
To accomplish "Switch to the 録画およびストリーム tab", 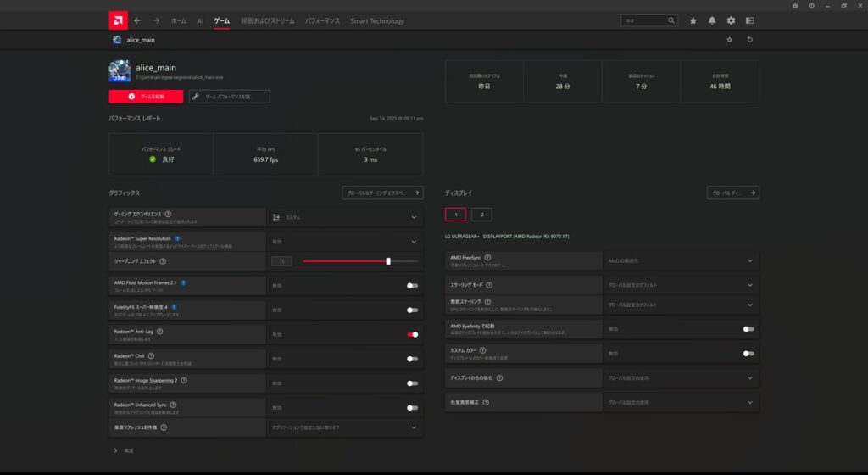I will tap(268, 20).
